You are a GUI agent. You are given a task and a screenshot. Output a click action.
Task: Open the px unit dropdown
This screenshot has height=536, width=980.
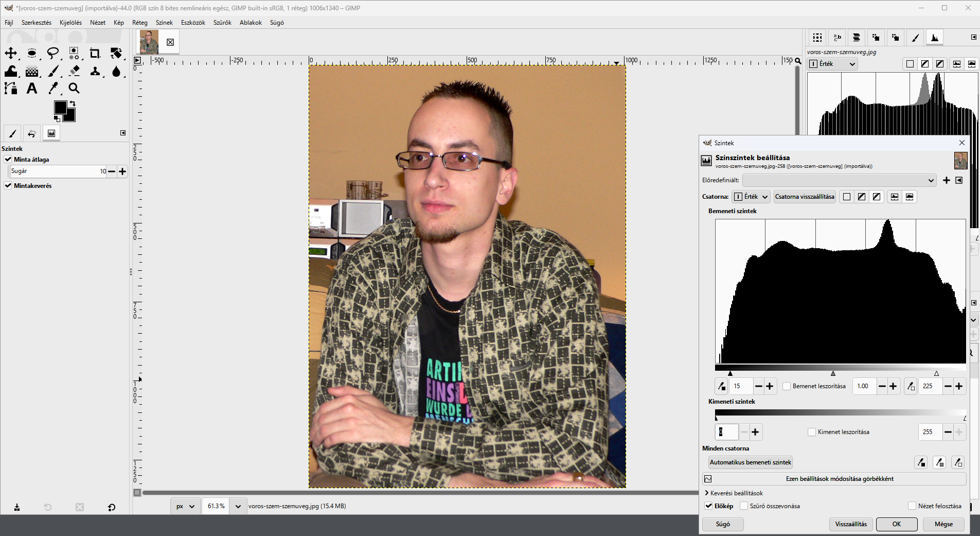click(x=185, y=506)
